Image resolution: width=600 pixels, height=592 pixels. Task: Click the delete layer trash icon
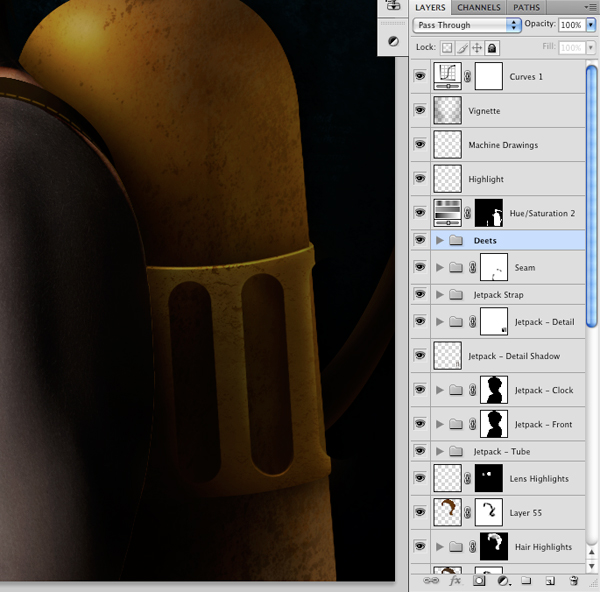click(574, 581)
